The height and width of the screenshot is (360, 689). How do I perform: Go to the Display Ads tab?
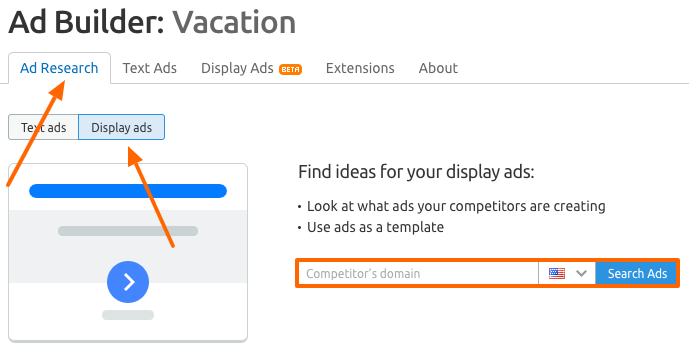(237, 68)
